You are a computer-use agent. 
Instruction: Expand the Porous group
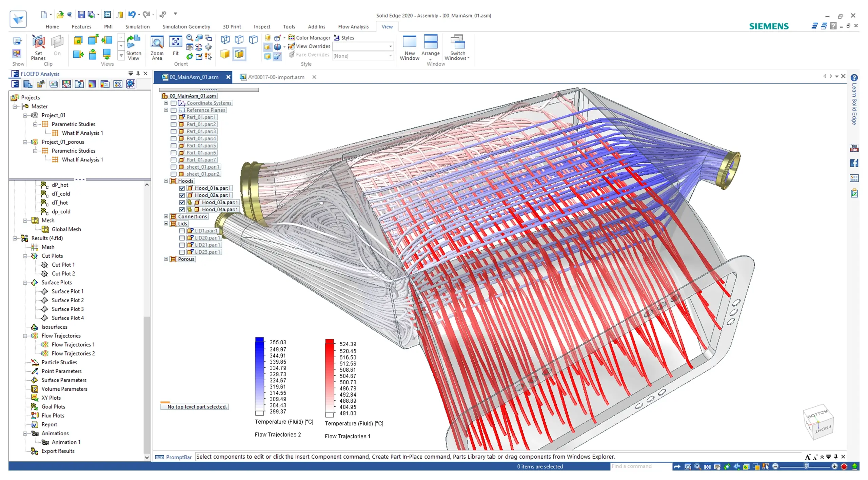tap(166, 259)
